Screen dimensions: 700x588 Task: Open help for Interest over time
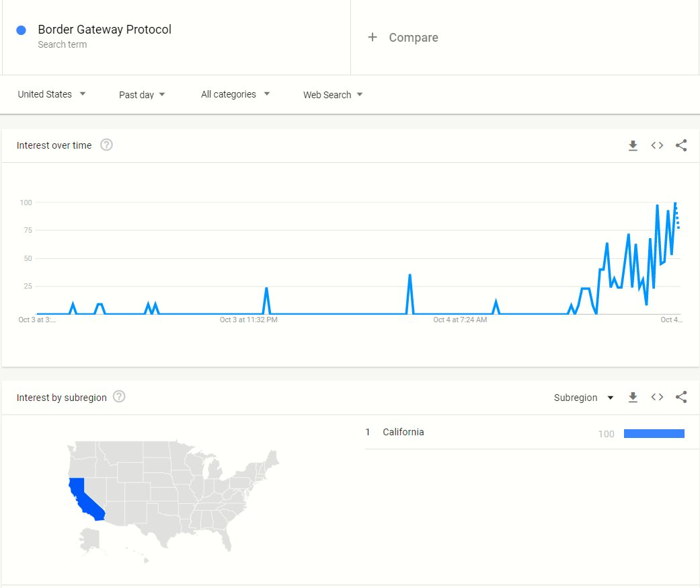pos(106,145)
